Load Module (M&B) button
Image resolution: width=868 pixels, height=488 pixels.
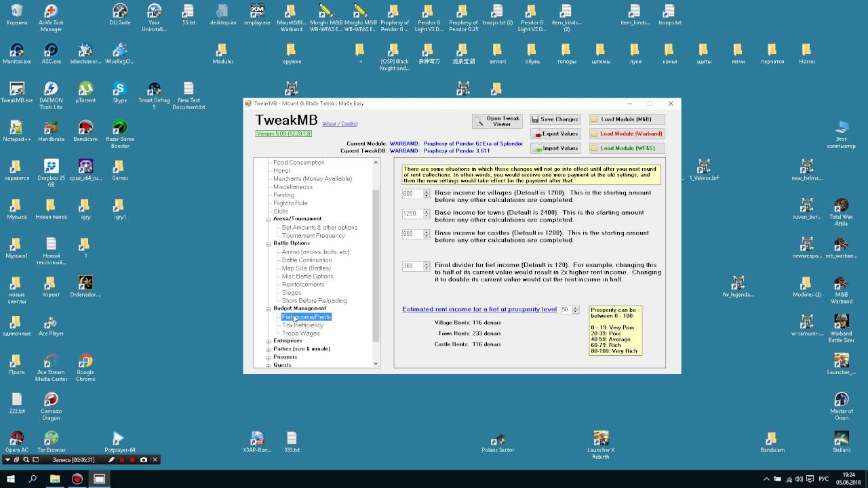click(627, 119)
